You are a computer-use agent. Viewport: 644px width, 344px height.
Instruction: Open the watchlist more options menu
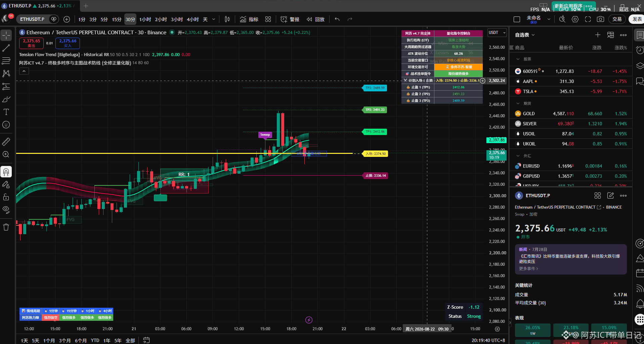point(624,35)
